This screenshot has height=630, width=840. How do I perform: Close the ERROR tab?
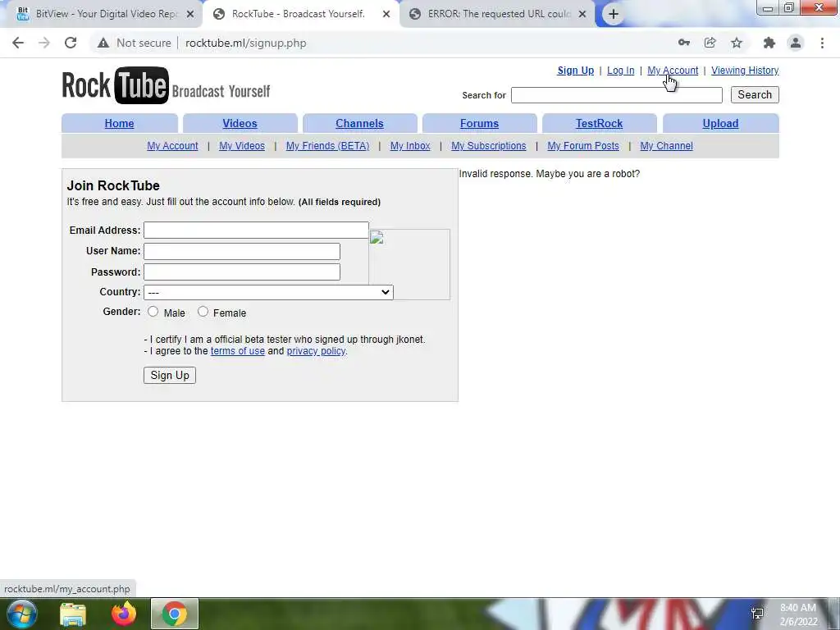point(582,15)
